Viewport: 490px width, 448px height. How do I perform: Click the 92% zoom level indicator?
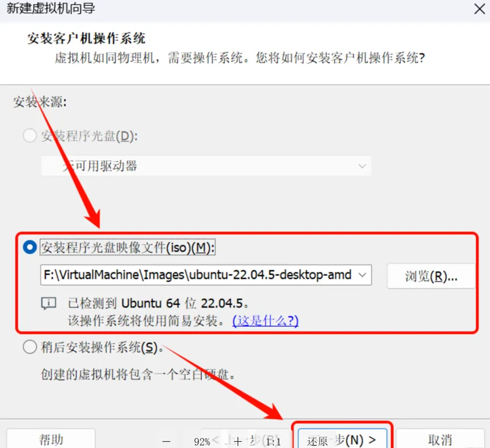pos(202,442)
